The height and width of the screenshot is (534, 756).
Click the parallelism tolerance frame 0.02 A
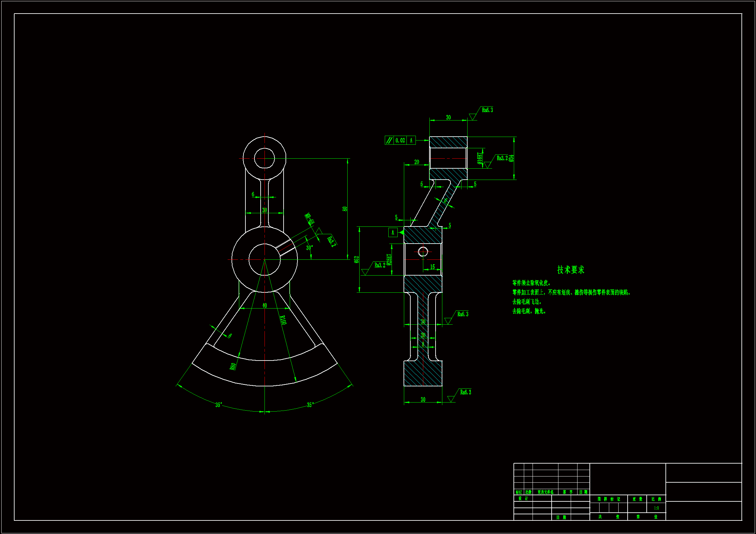400,141
